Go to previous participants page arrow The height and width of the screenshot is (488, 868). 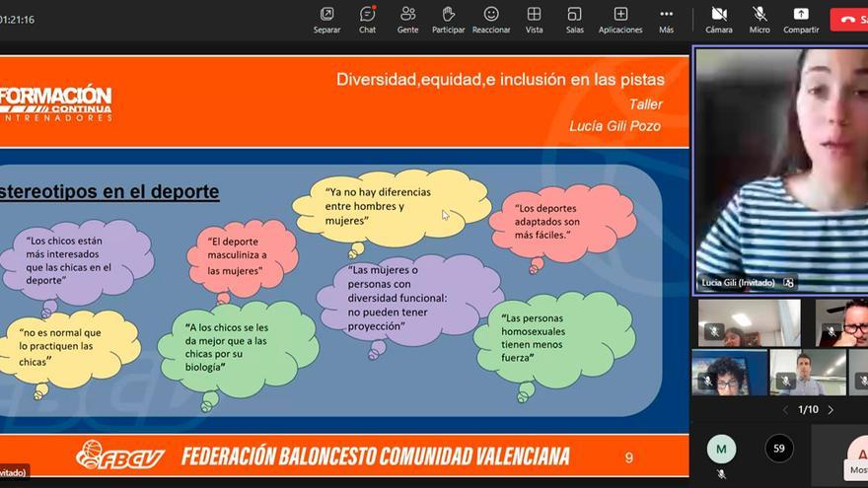click(x=785, y=410)
